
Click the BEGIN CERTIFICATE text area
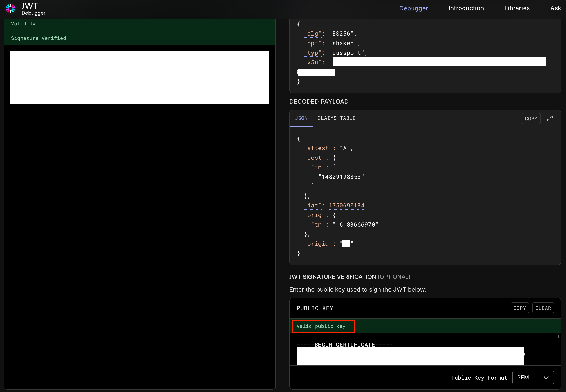pyautogui.click(x=344, y=345)
